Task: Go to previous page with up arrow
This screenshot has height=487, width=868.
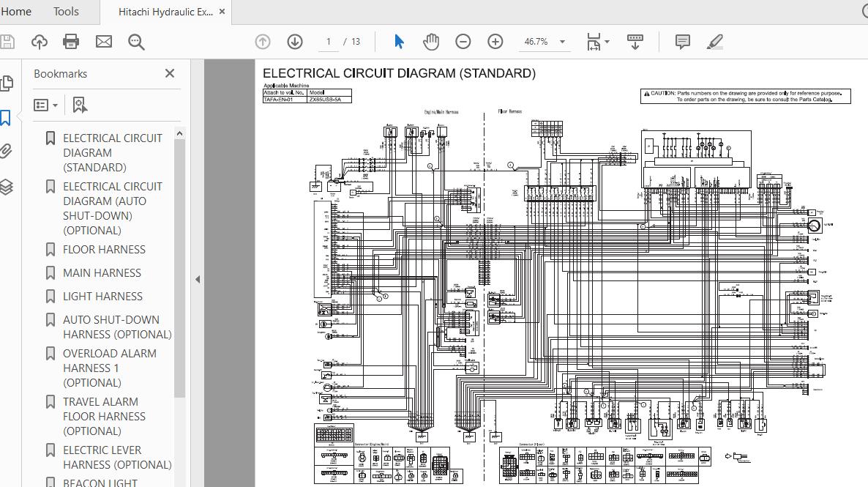Action: click(x=263, y=42)
